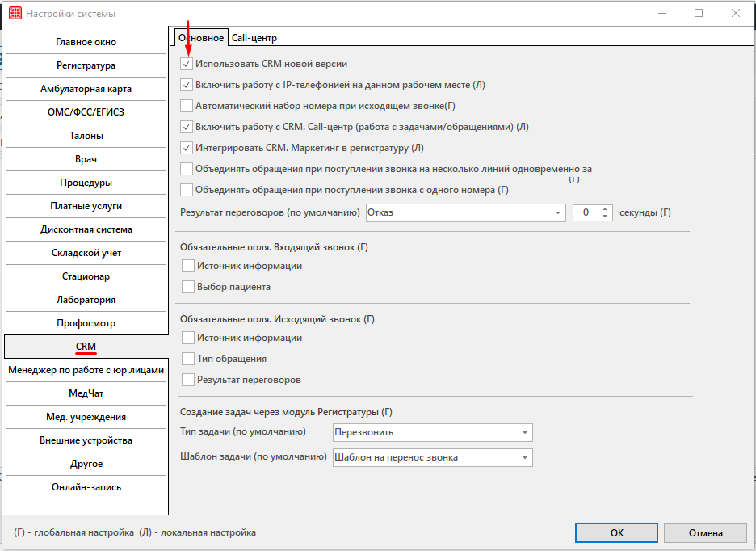Open 'МедЧат' section
Screen dimensions: 756x551
pos(86,393)
